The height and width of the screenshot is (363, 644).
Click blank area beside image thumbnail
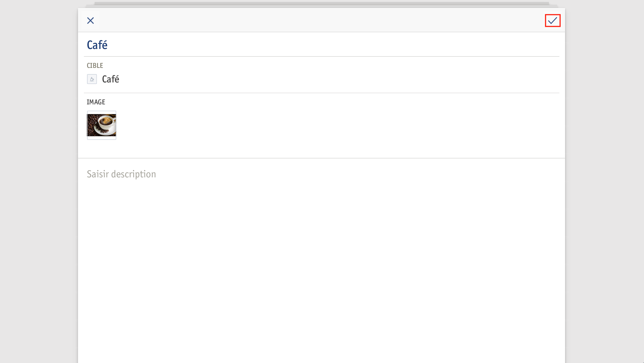pyautogui.click(x=337, y=125)
